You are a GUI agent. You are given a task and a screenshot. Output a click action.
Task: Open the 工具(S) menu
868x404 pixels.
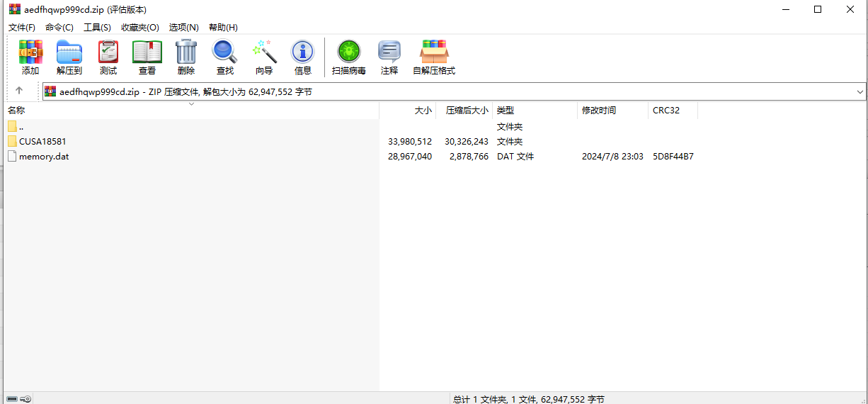click(97, 27)
